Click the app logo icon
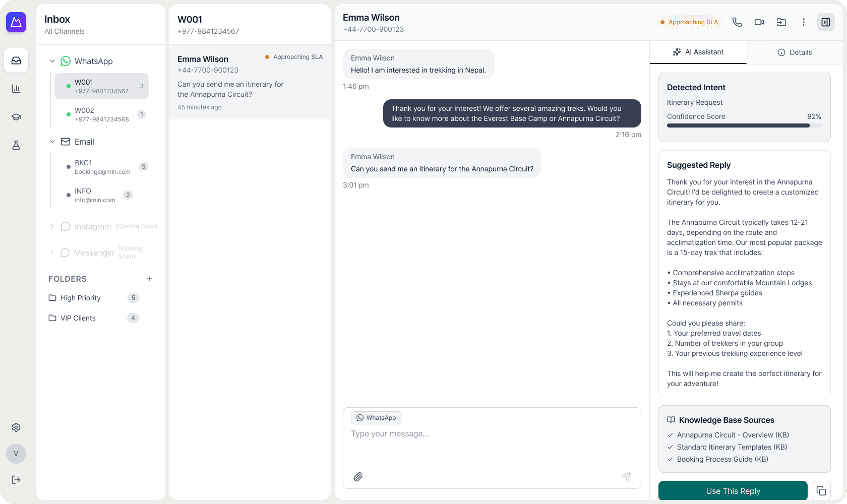Viewport: 847px width, 504px height. pyautogui.click(x=16, y=22)
